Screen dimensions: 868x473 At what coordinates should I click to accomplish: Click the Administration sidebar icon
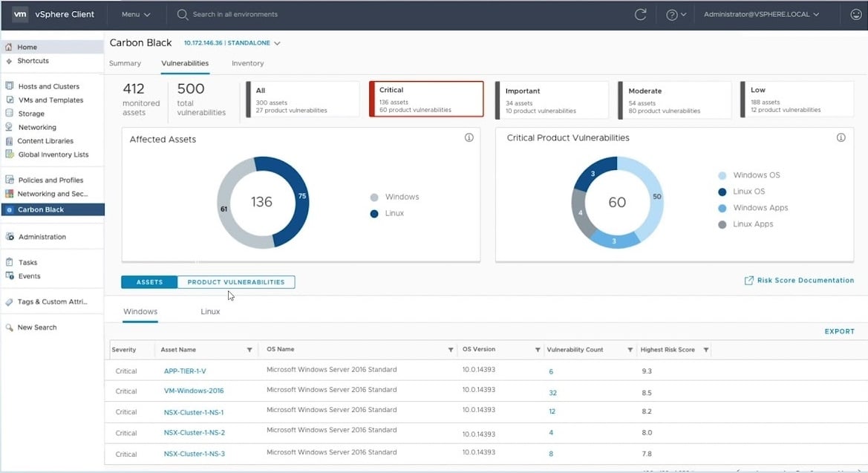click(x=10, y=236)
